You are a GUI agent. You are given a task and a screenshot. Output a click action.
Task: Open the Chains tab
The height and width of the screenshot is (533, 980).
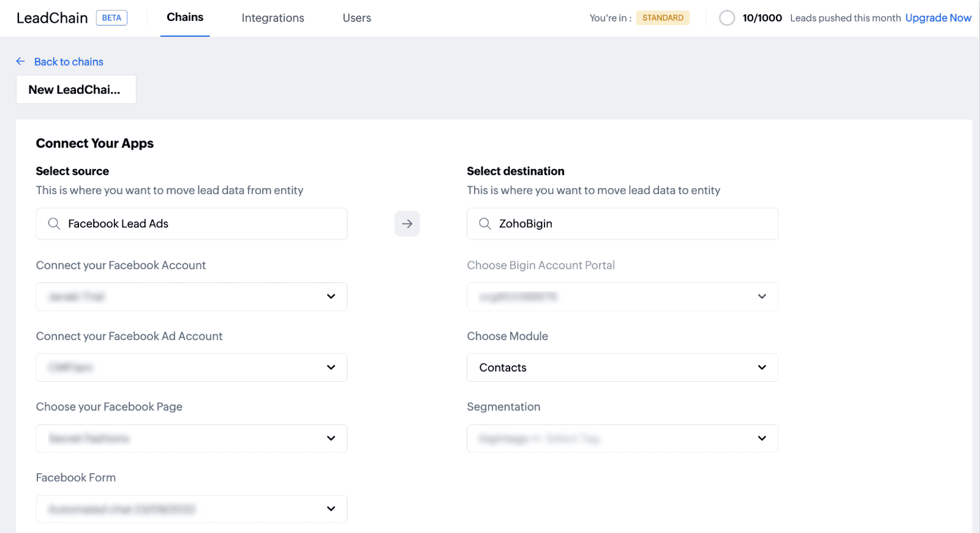click(x=185, y=18)
